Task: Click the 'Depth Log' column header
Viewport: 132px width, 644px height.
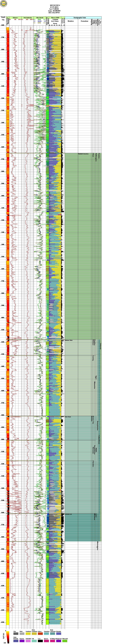Action: [3, 19]
